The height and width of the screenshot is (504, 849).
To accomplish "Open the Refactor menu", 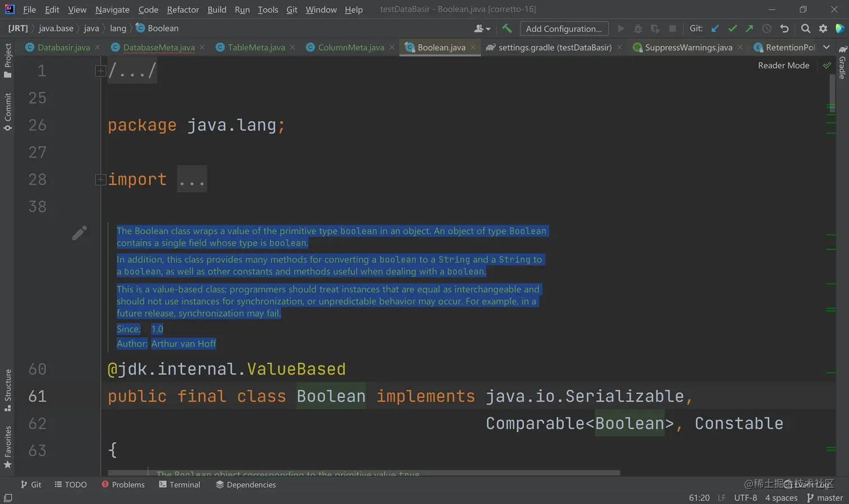I will 182,10.
